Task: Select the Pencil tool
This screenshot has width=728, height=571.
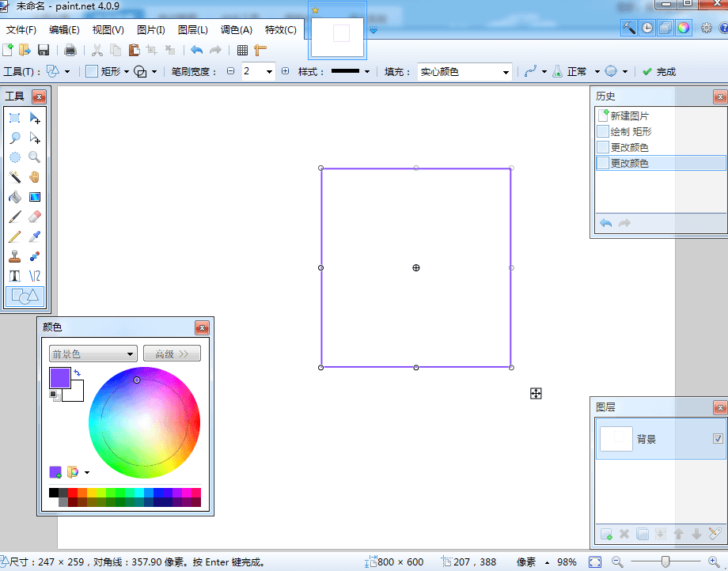Action: pyautogui.click(x=15, y=236)
